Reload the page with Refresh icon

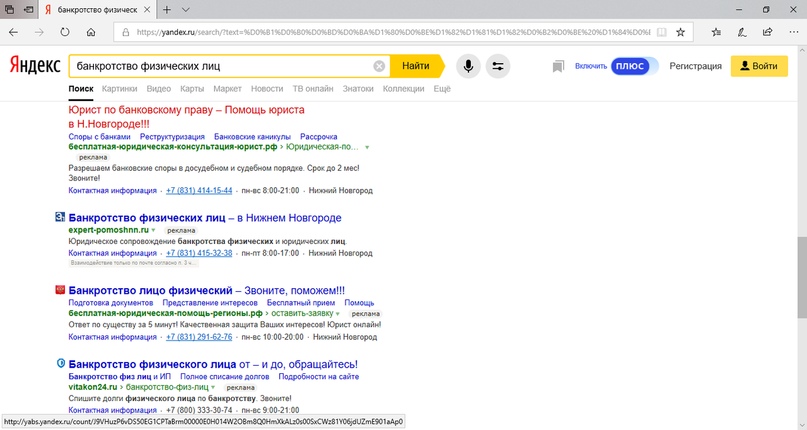65,32
